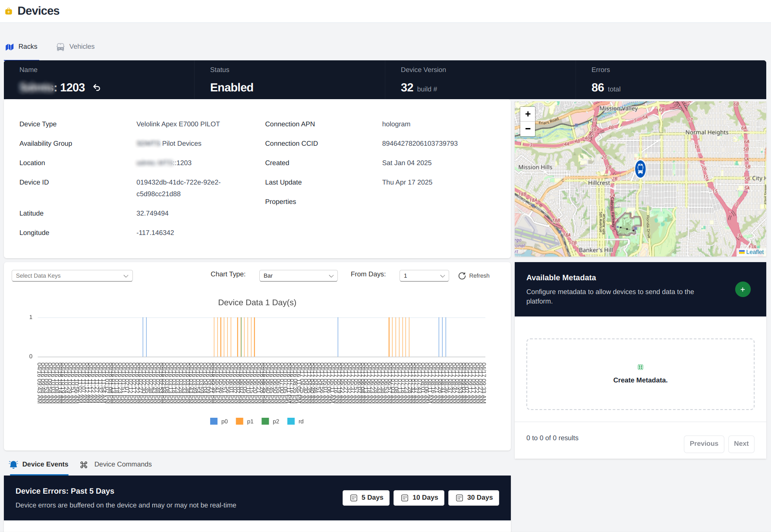Open the Chart Type dropdown showing Bar
The image size is (771, 532).
(x=298, y=275)
